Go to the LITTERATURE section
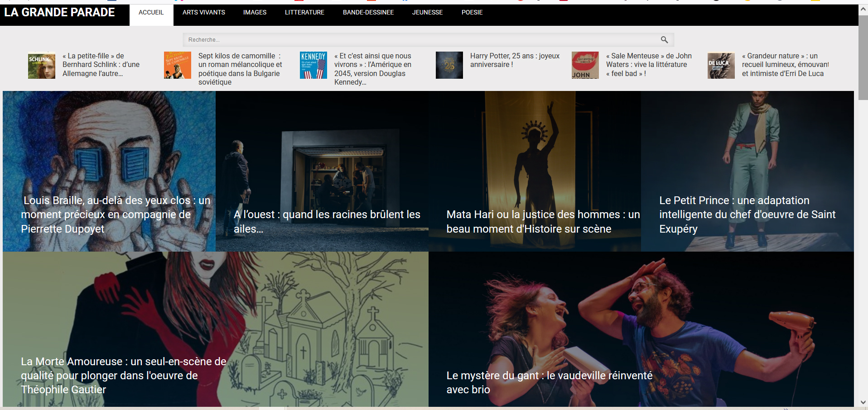This screenshot has width=868, height=410. (x=304, y=13)
